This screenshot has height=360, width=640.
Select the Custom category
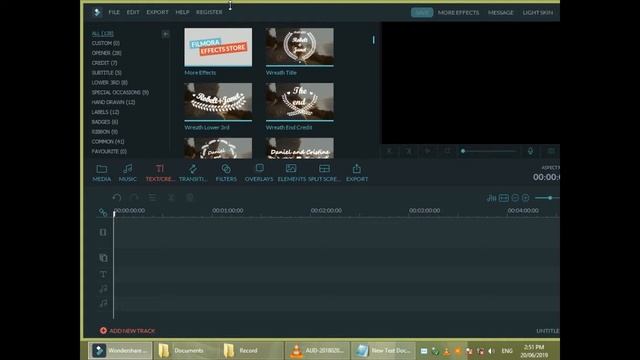point(105,43)
